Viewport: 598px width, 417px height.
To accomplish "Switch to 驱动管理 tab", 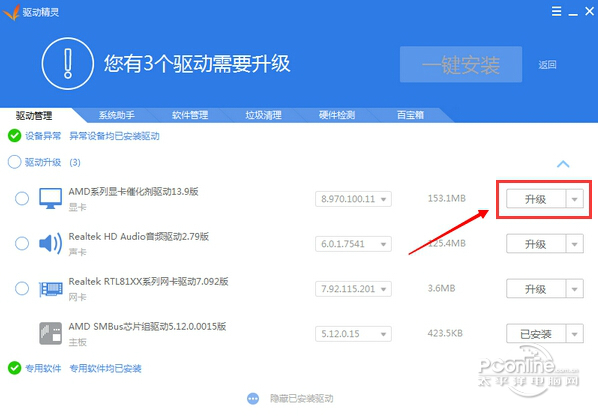I will coord(34,115).
